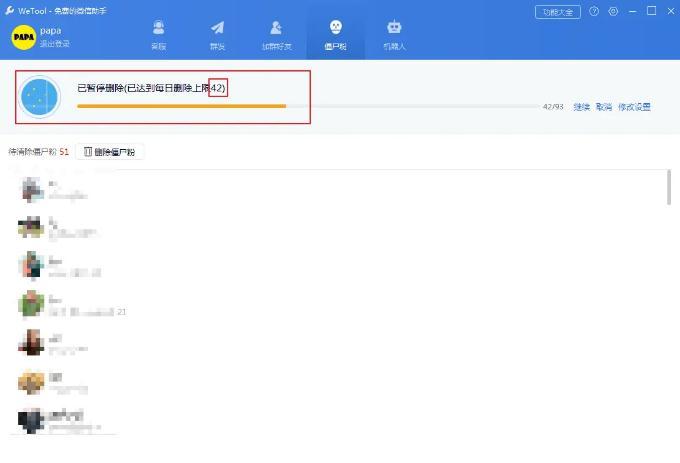
Task: Click the PAPA account avatar
Action: pyautogui.click(x=24, y=37)
